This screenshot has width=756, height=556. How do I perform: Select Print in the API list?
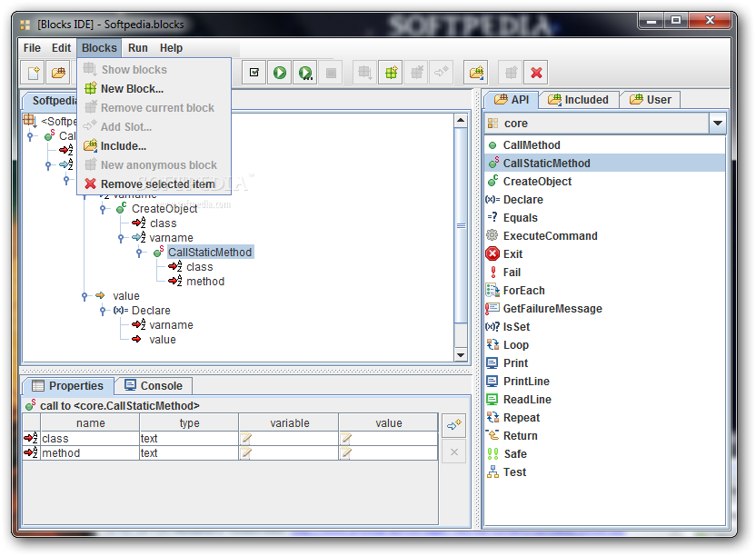coord(604,363)
